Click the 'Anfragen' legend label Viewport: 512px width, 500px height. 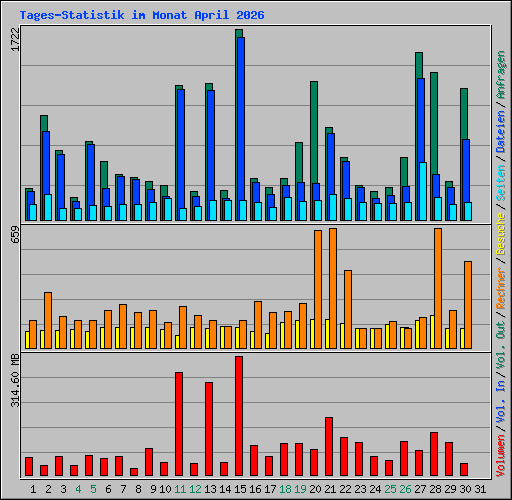pyautogui.click(x=500, y=75)
